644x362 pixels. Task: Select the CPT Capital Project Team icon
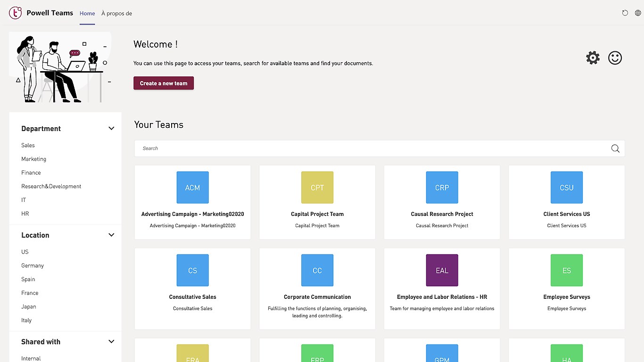pos(317,188)
